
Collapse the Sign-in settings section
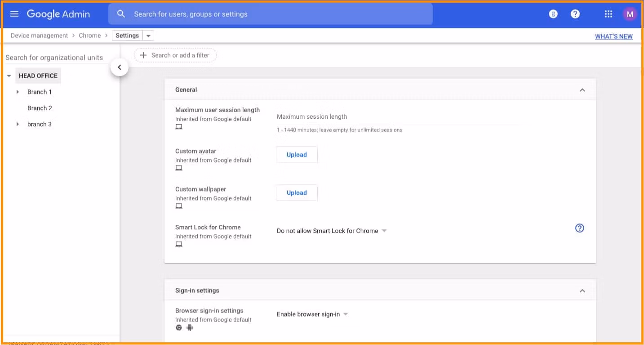pyautogui.click(x=582, y=291)
